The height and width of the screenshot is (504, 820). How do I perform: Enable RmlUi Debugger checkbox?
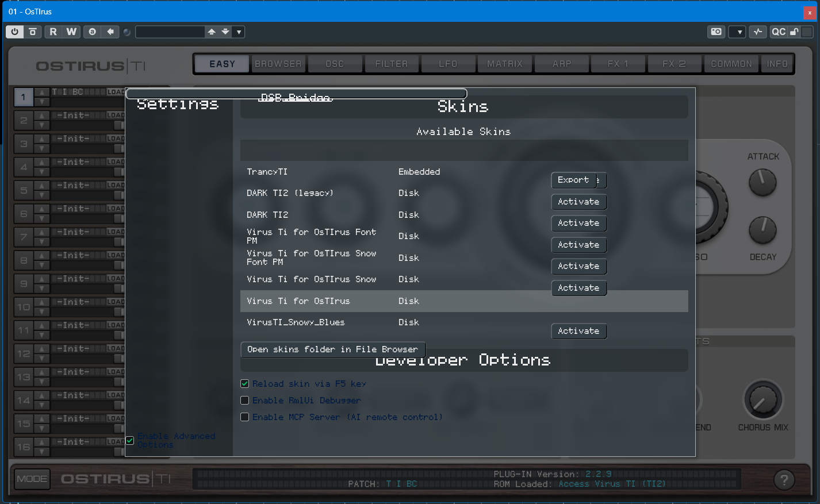pos(244,400)
